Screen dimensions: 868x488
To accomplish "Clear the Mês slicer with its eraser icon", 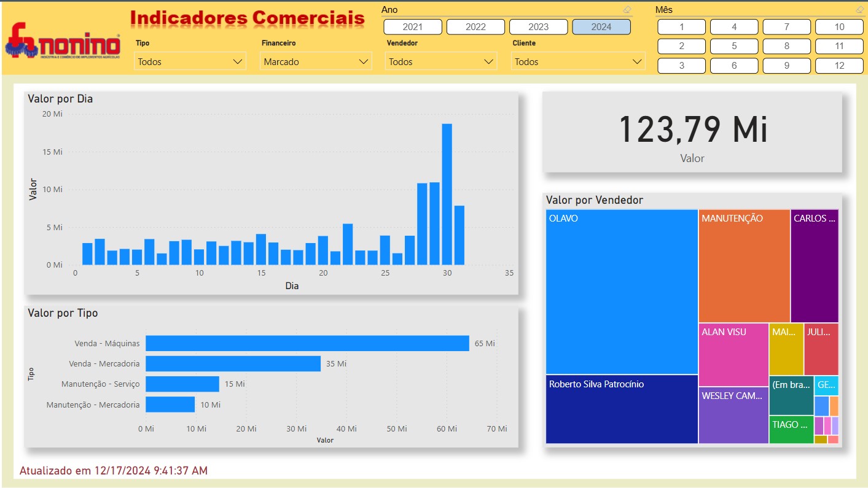I will tap(859, 10).
